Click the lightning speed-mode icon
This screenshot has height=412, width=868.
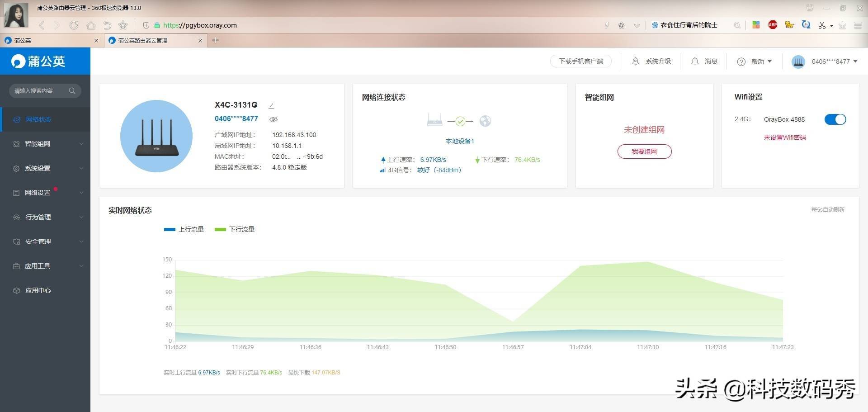click(x=607, y=25)
